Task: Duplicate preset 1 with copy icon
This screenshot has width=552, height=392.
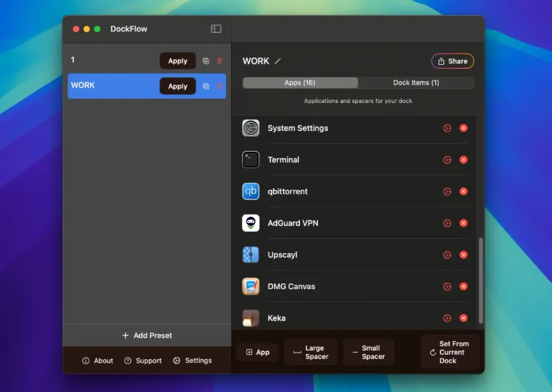Action: (206, 61)
